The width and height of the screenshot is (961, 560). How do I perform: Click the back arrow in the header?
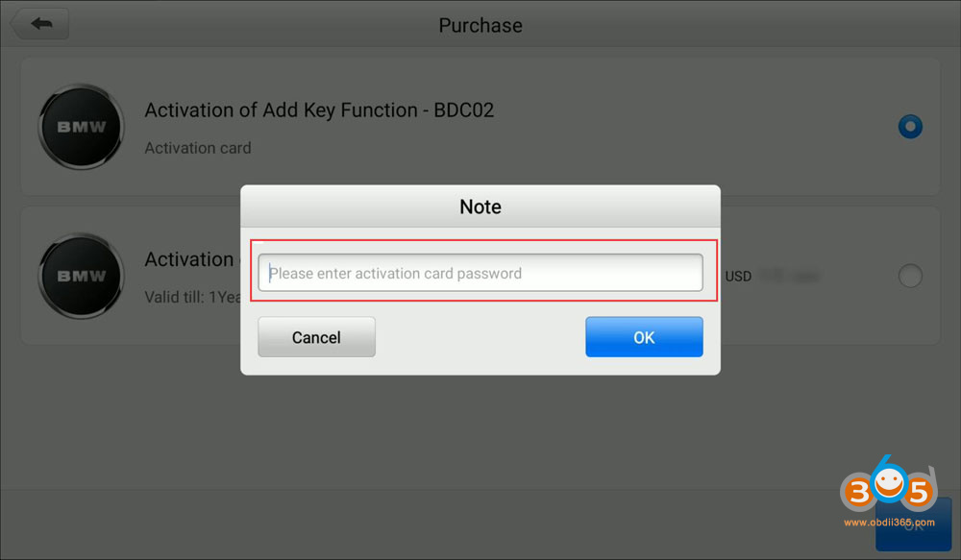(x=39, y=24)
